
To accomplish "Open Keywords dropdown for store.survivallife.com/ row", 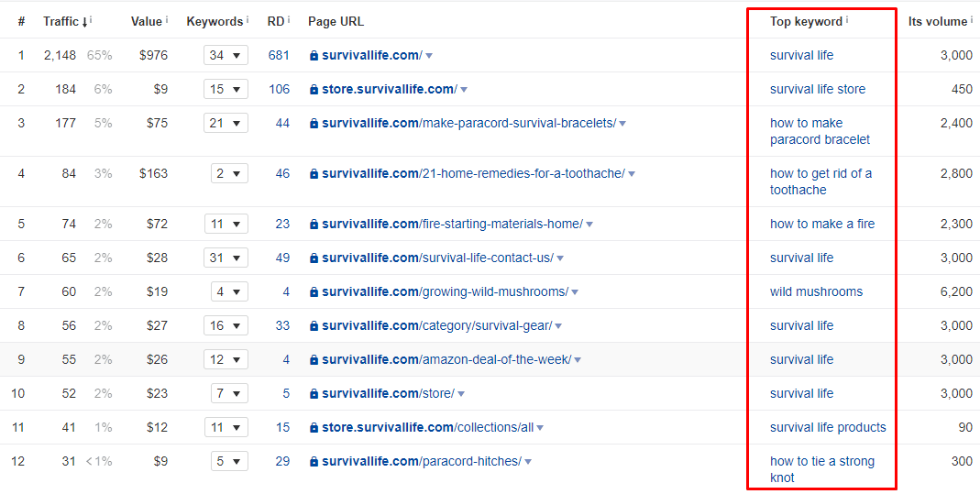I will click(226, 89).
